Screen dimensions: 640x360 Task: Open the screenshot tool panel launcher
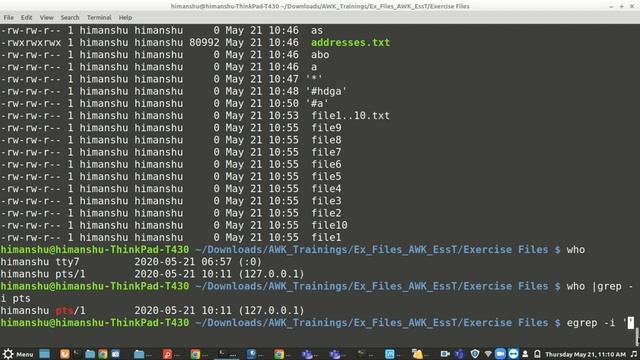click(116, 354)
